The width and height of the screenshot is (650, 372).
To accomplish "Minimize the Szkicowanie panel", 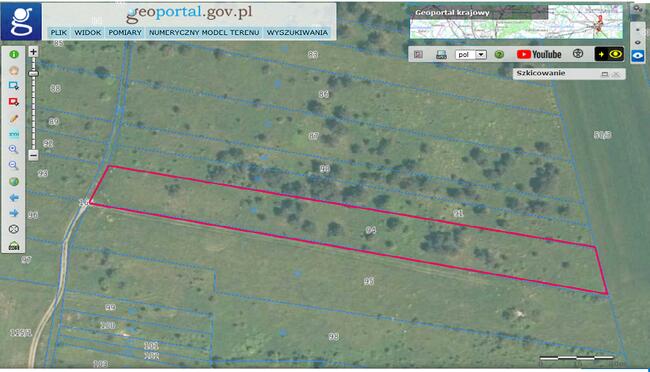I will tap(605, 74).
